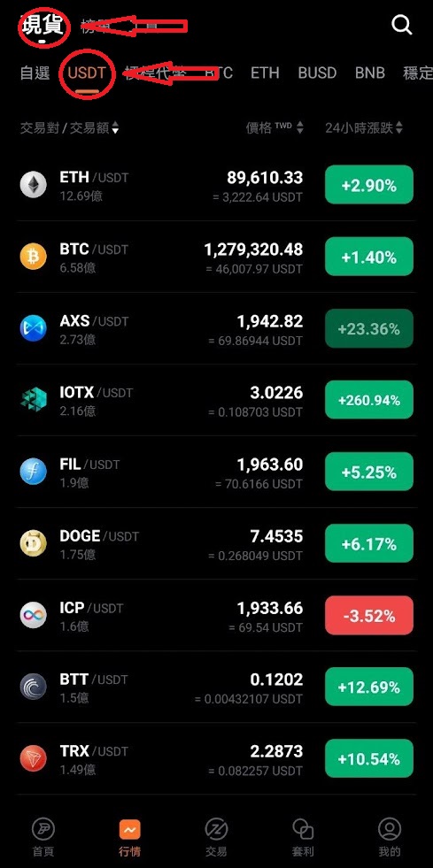Switch to the USDT market tab
Image resolution: width=433 pixels, height=868 pixels.
coord(87,73)
